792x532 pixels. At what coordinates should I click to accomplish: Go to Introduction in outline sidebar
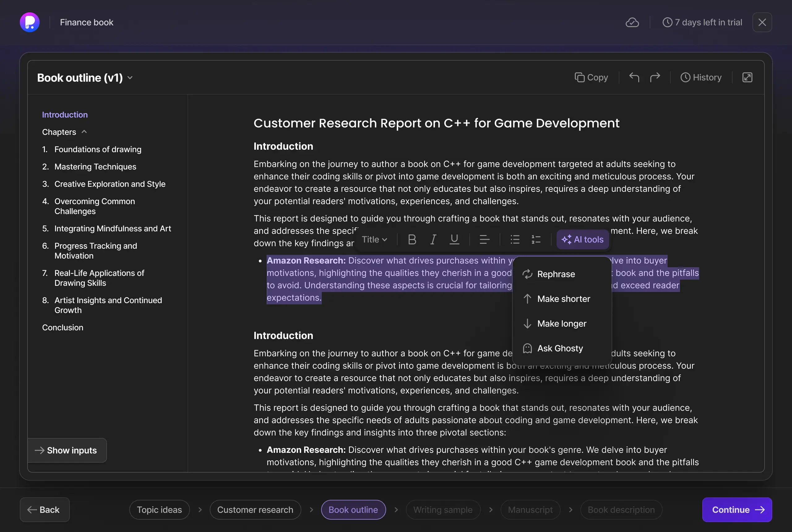pos(65,115)
